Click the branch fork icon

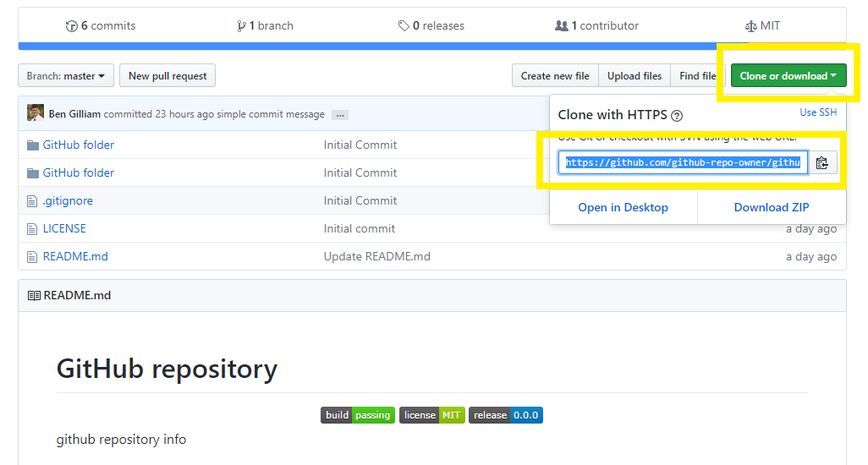(241, 26)
